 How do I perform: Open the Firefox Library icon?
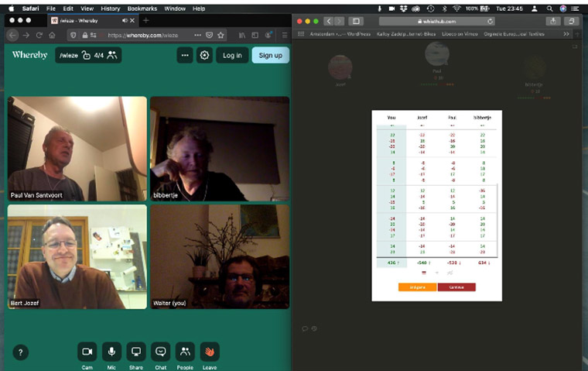click(242, 36)
